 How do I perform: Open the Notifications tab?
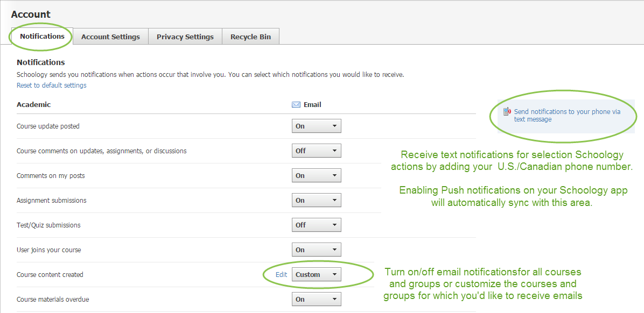[42, 36]
